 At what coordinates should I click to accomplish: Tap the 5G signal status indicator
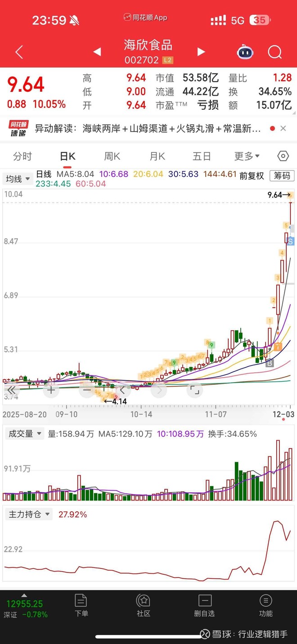238,20
